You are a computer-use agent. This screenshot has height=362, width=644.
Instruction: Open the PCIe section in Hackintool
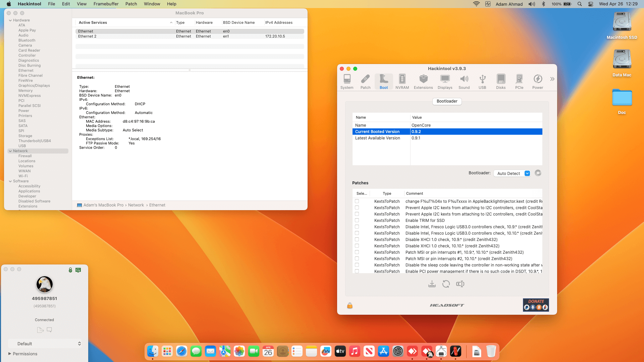(519, 82)
